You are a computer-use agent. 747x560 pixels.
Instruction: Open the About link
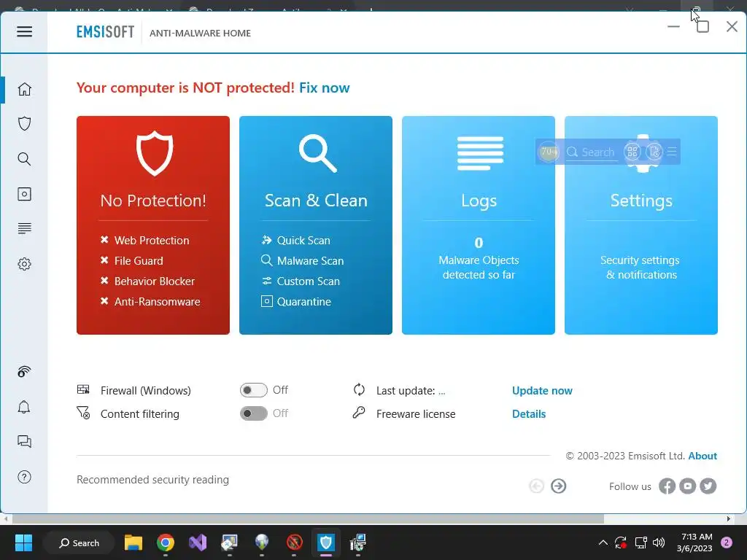[x=703, y=456]
